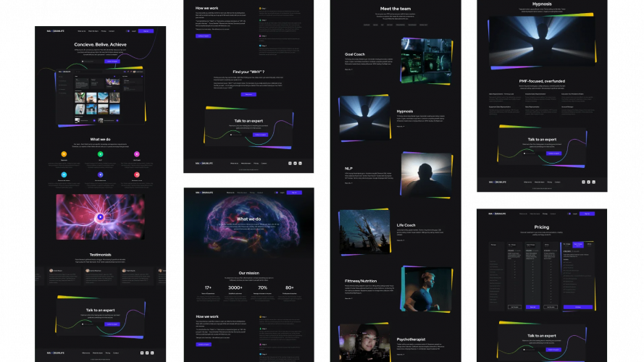644x362 pixels.
Task: Click the purple button under the top How we work section
Action: (x=204, y=36)
